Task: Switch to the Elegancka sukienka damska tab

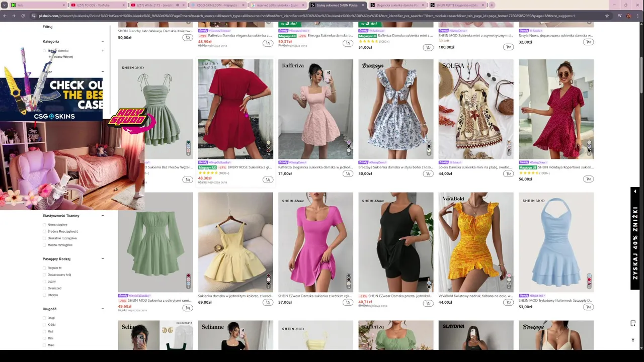Action: click(397, 5)
